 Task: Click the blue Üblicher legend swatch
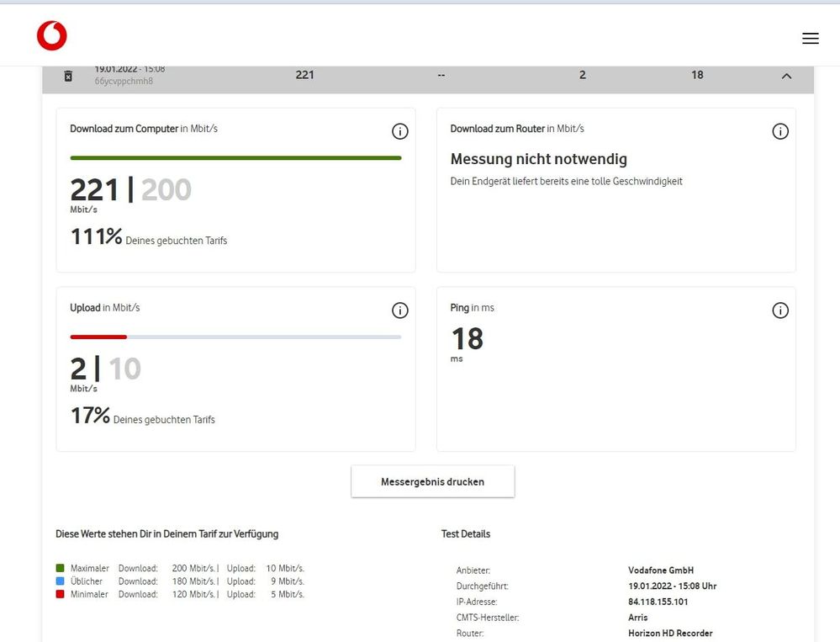(x=60, y=581)
